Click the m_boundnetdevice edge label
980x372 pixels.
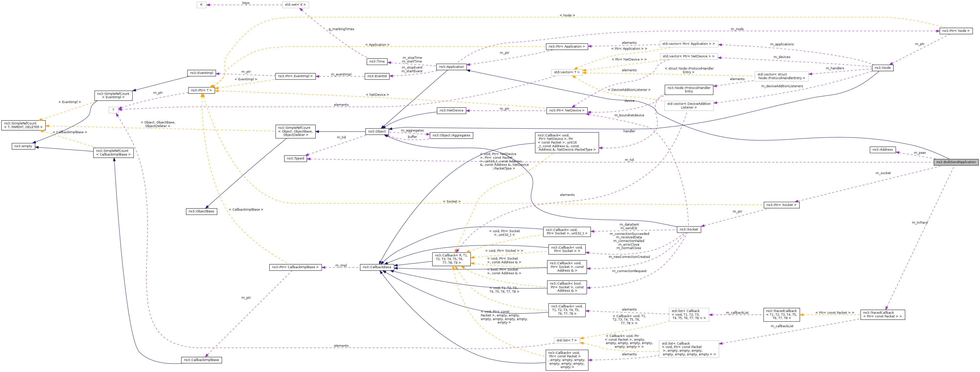629,115
